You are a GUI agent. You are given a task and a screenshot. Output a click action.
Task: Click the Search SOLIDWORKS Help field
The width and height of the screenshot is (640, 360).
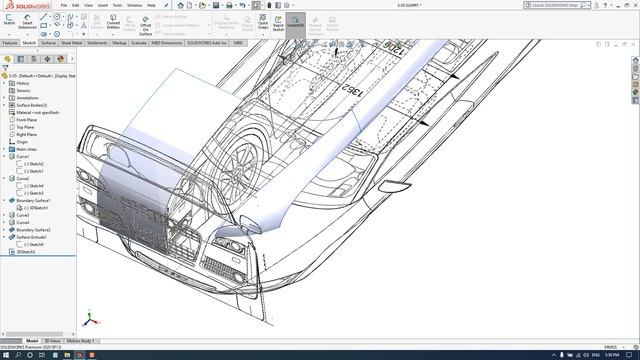(x=556, y=5)
